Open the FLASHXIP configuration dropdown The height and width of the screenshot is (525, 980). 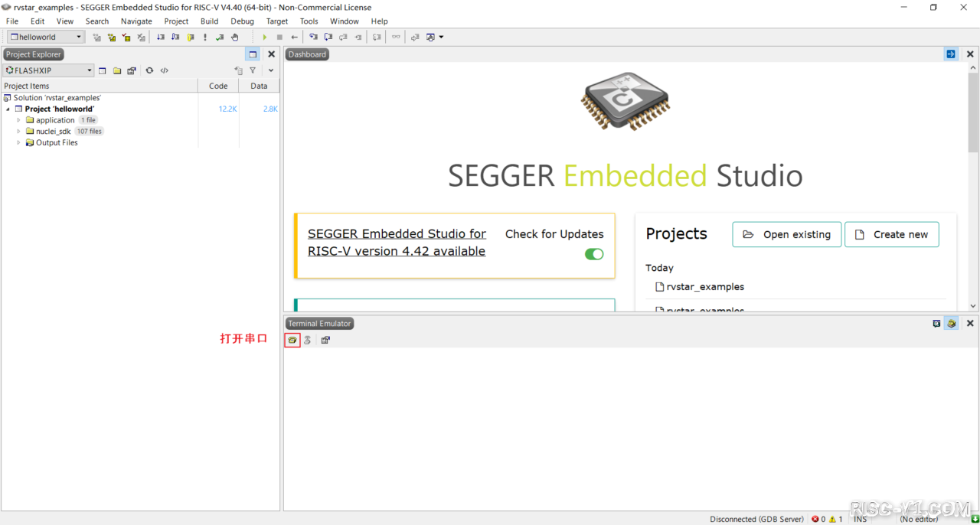coord(49,70)
